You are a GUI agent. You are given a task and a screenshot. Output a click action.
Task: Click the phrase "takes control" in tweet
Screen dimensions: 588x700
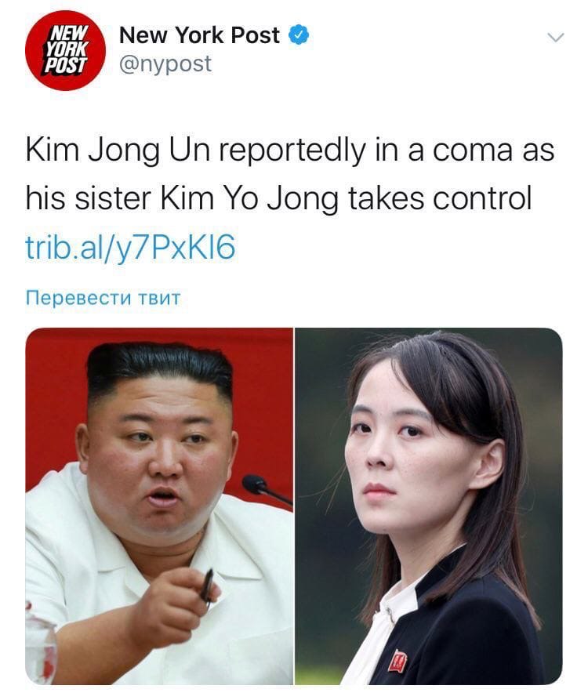(440, 198)
